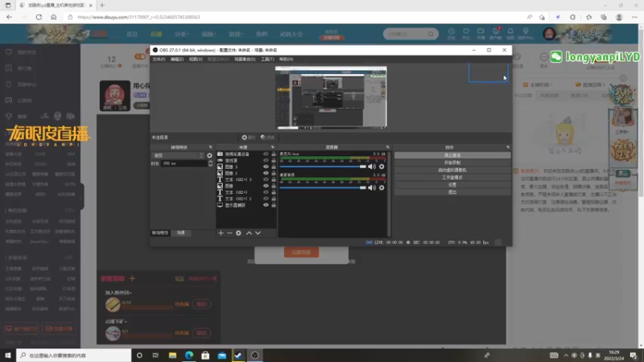The height and width of the screenshot is (362, 644).
Task: Open the 渐变 transition type dropdown
Action: pos(178,155)
